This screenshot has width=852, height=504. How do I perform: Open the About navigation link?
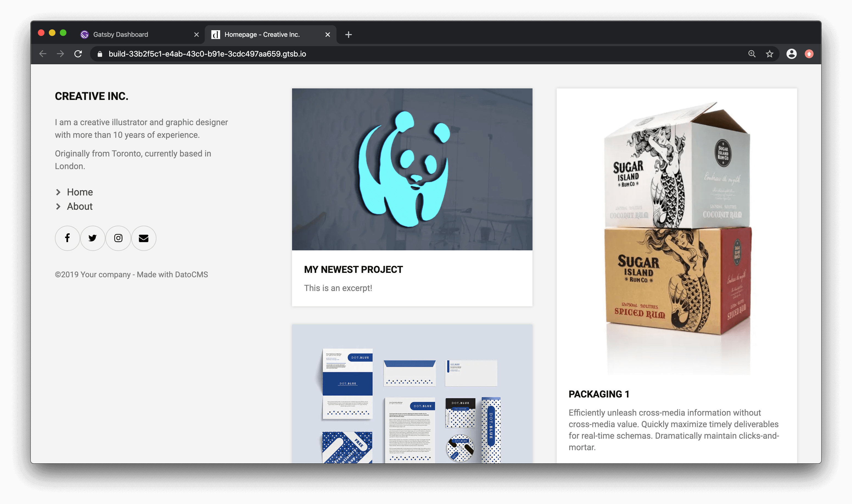80,206
